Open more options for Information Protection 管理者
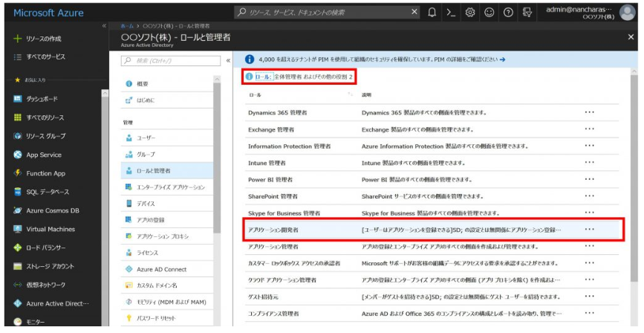Image resolution: width=644 pixels, height=333 pixels. 589,146
